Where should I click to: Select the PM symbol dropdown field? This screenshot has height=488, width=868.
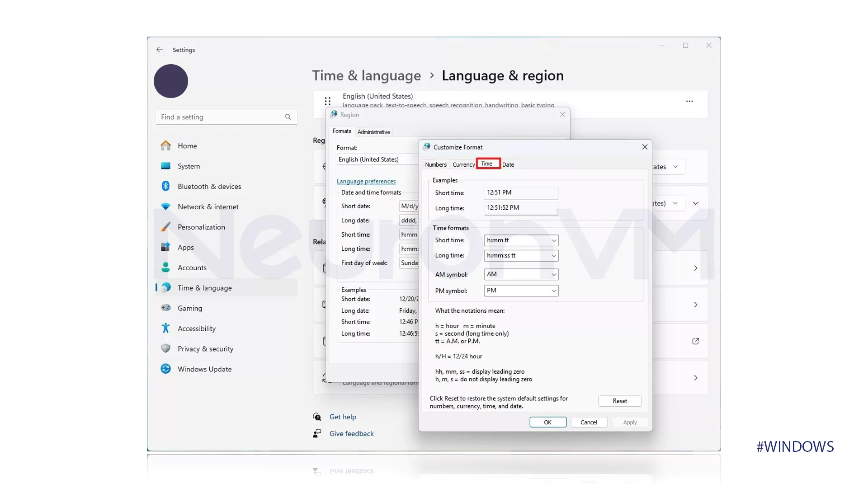point(520,290)
